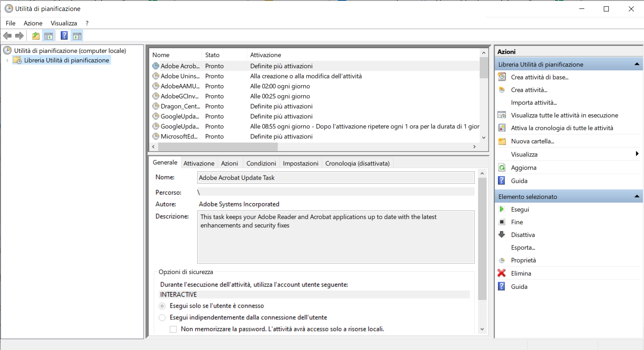Image resolution: width=644 pixels, height=350 pixels.
Task: Click the Back arrow toolbar icon
Action: pos(7,36)
